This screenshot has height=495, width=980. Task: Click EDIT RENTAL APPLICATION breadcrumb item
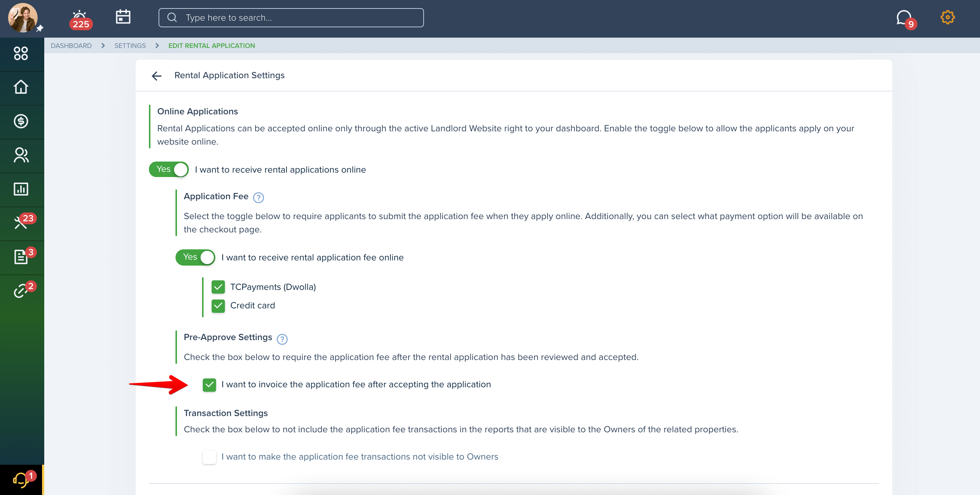pos(212,46)
